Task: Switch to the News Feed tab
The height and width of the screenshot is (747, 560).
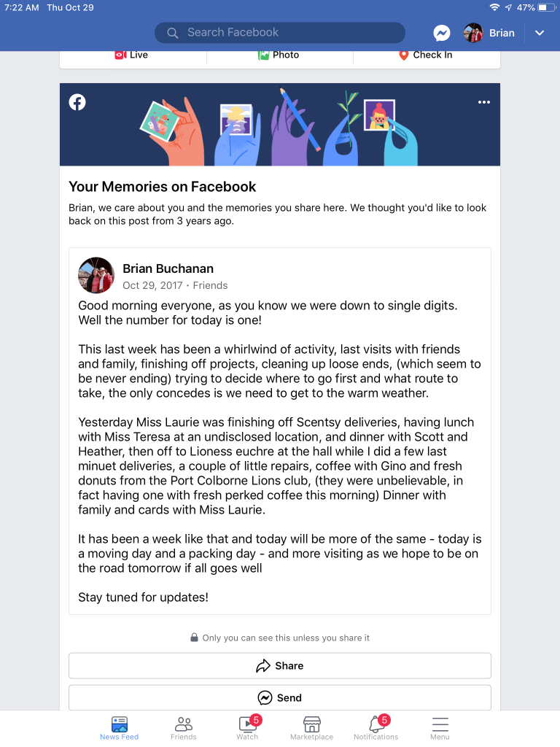Action: point(119,726)
